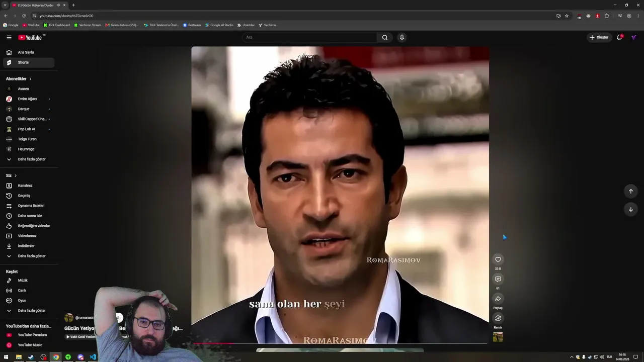Open the Google AI Studio bookmark

tap(219, 25)
